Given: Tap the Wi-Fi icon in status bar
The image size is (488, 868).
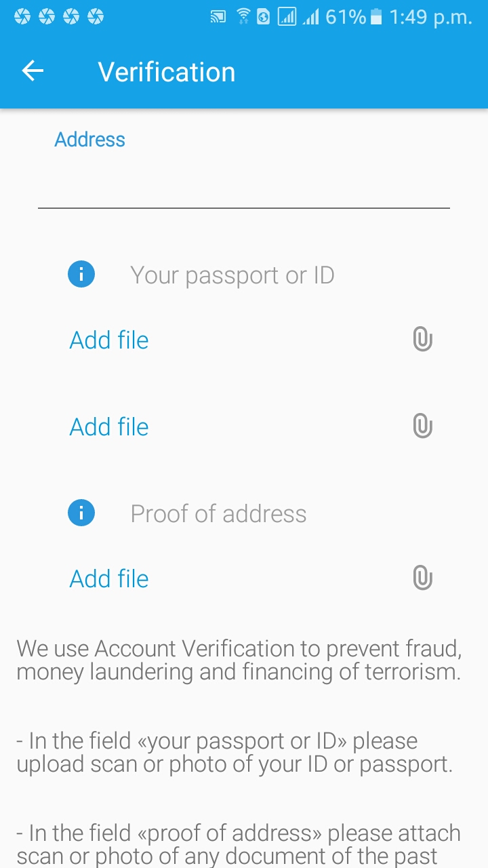Looking at the screenshot, I should coord(243,17).
